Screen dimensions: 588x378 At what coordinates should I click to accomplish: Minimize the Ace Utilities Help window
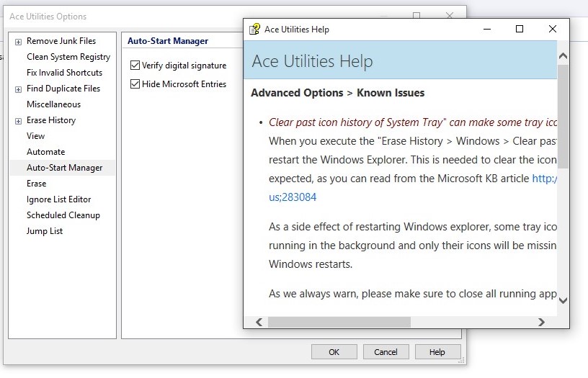[486, 30]
